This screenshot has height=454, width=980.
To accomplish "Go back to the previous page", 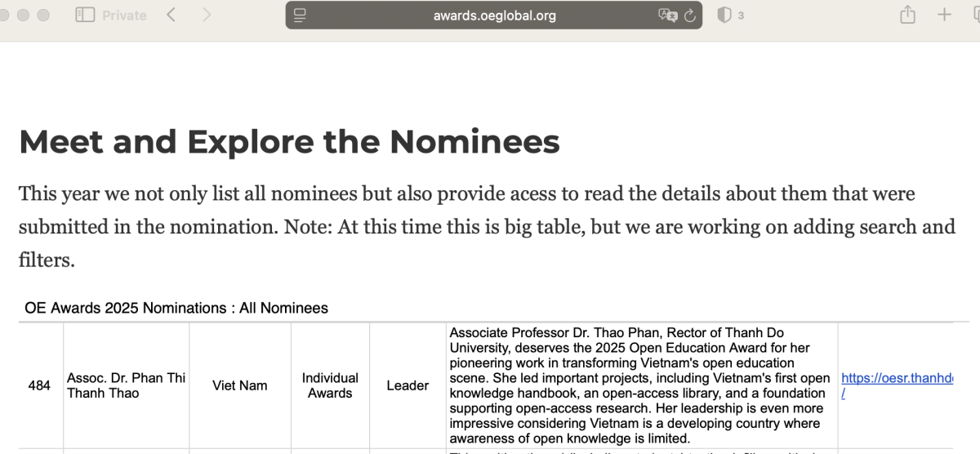I will 171,15.
